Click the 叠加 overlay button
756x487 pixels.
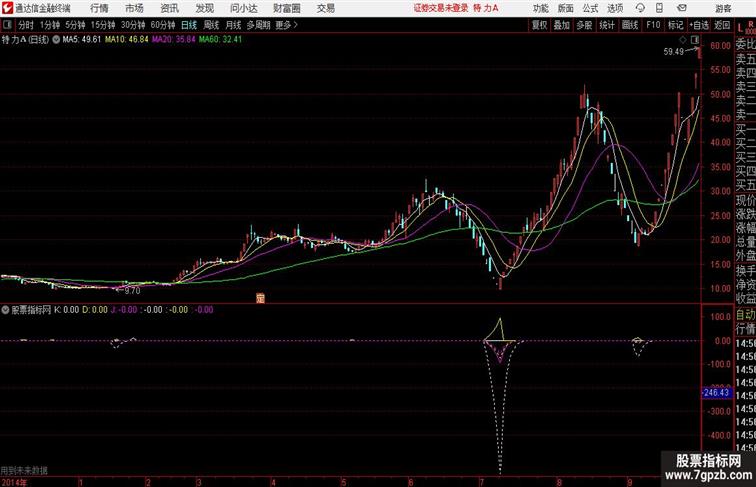[562, 25]
